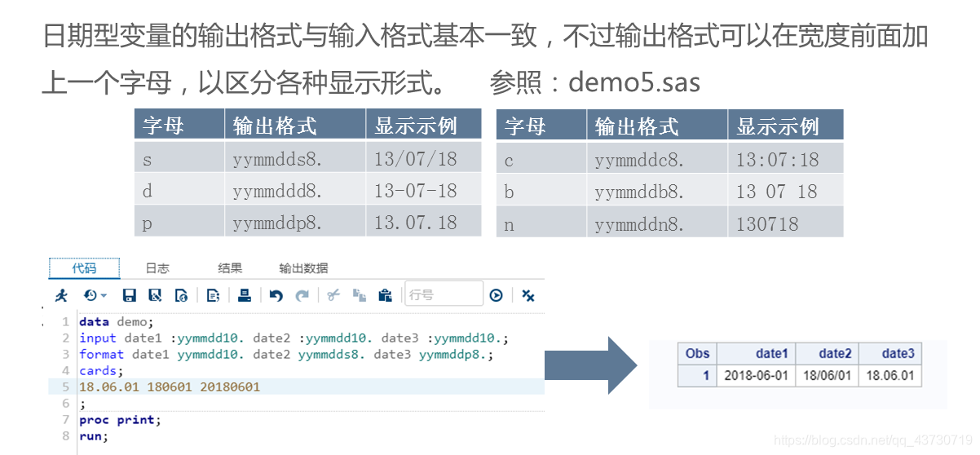Image resolution: width=980 pixels, height=455 pixels.
Task: Click the code-to-flow list document icon
Action: click(213, 295)
